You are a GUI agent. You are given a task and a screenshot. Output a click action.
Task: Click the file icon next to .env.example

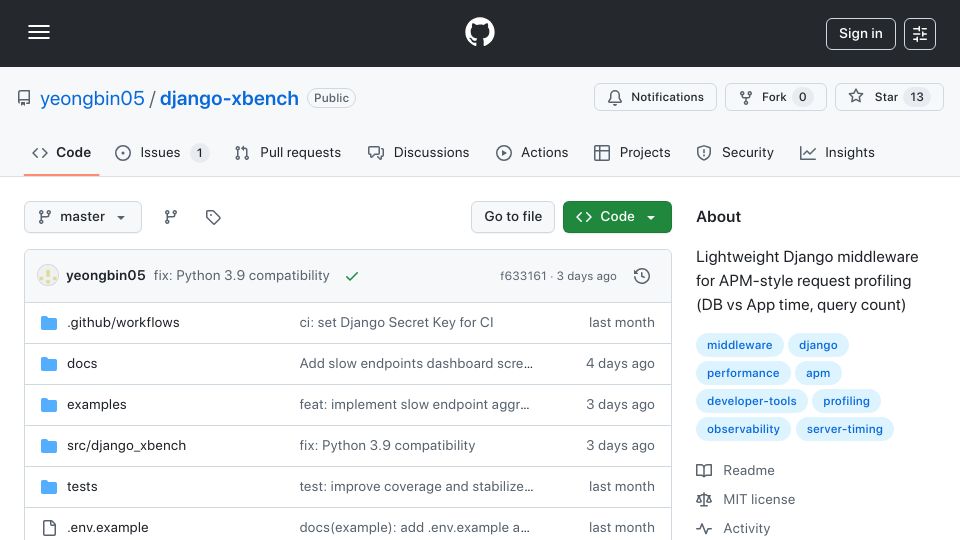point(49,528)
